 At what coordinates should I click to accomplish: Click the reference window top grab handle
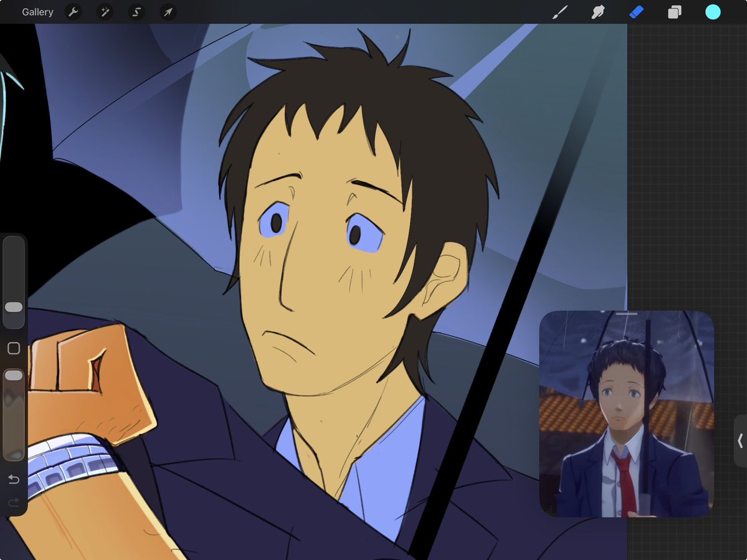627,314
